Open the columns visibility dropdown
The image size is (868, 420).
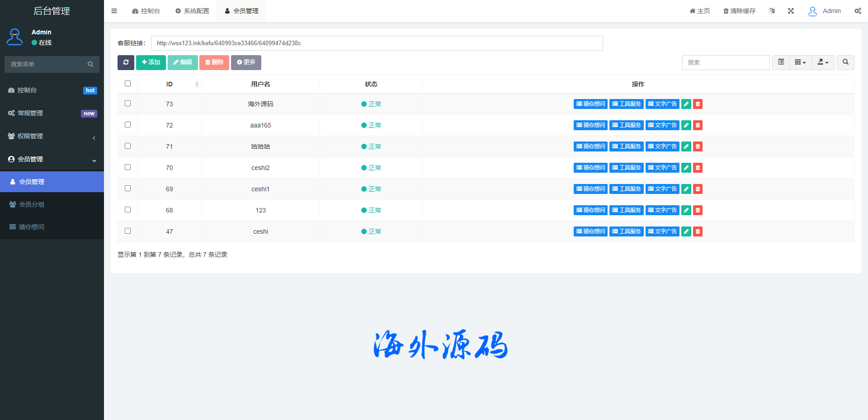pyautogui.click(x=800, y=62)
